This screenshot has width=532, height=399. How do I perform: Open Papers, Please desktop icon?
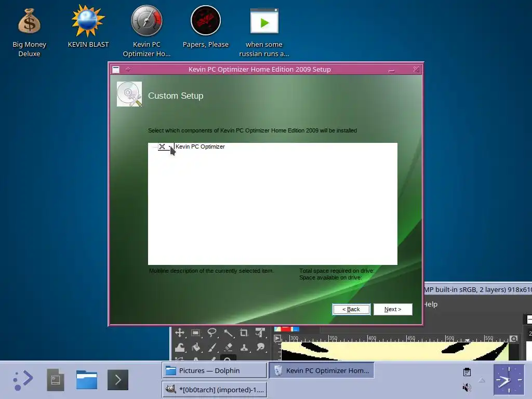[x=206, y=26]
